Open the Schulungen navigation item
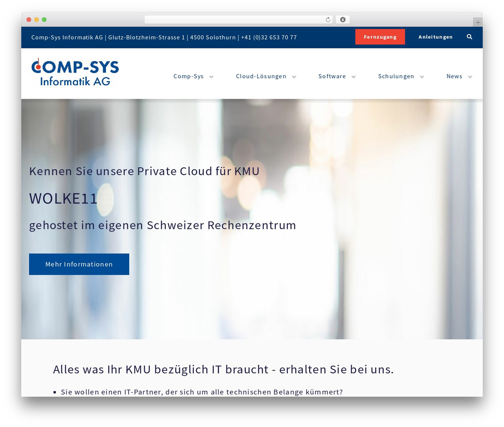The height and width of the screenshot is (427, 504). (x=396, y=76)
